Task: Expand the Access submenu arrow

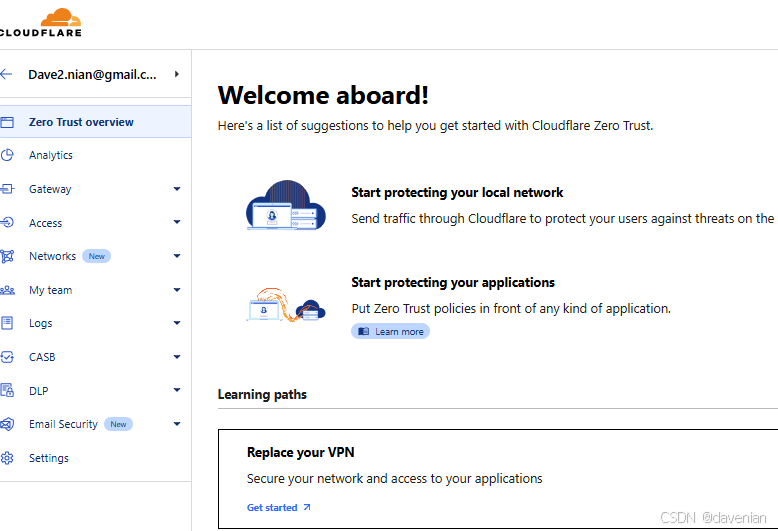Action: point(177,222)
